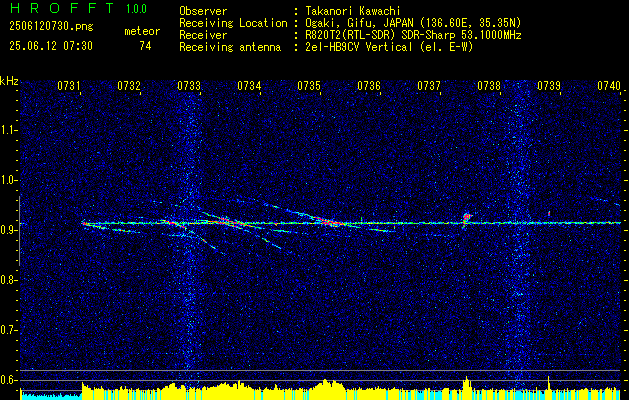
Task: Click time marker 0737
Action: [429, 85]
